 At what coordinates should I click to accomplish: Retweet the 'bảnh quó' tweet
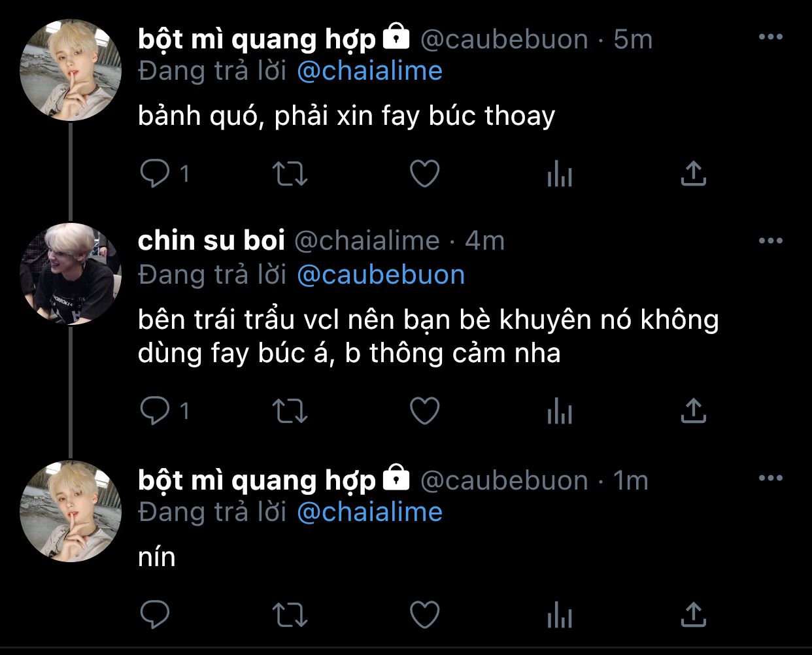click(x=289, y=174)
